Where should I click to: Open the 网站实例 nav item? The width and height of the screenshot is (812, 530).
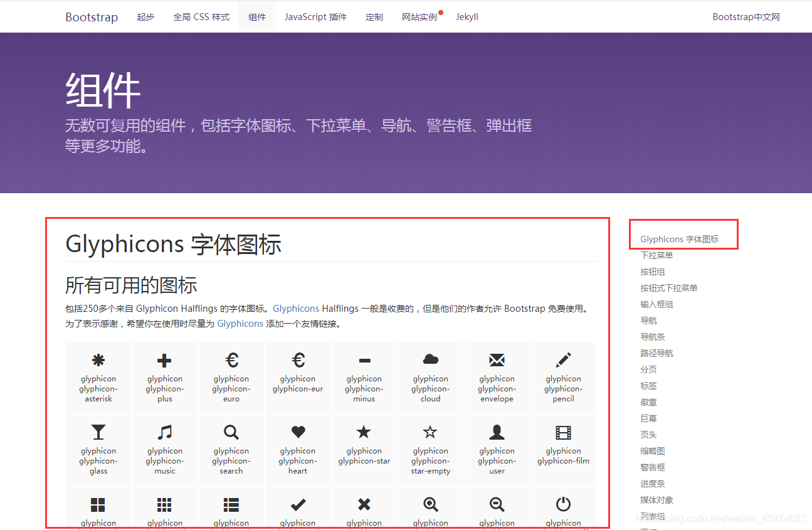point(419,17)
